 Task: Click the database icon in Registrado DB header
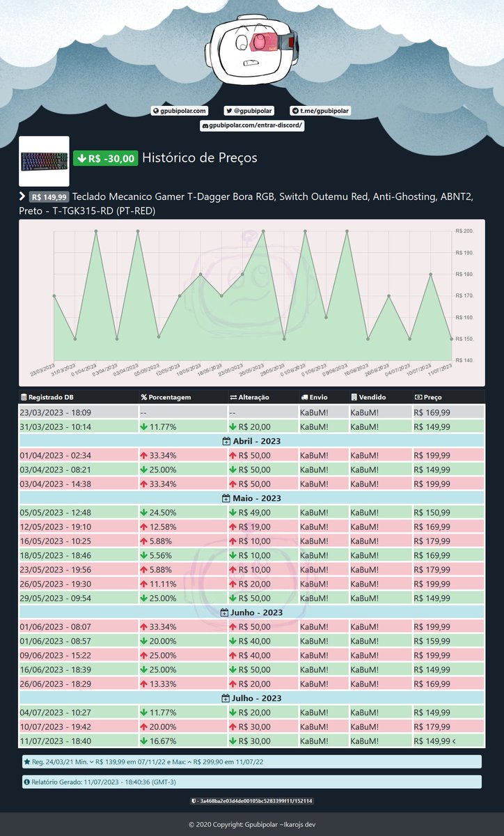(x=24, y=397)
